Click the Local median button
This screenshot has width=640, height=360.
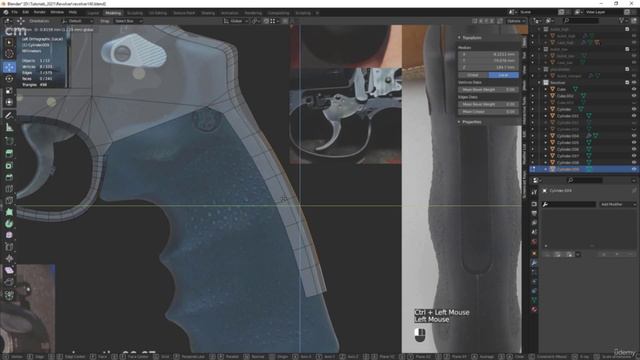(504, 75)
